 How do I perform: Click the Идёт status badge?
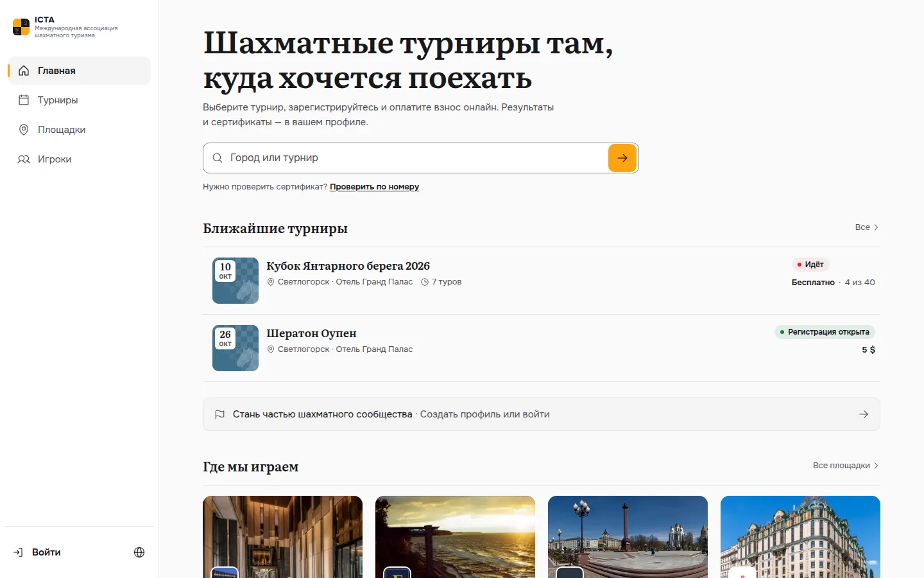pos(810,265)
